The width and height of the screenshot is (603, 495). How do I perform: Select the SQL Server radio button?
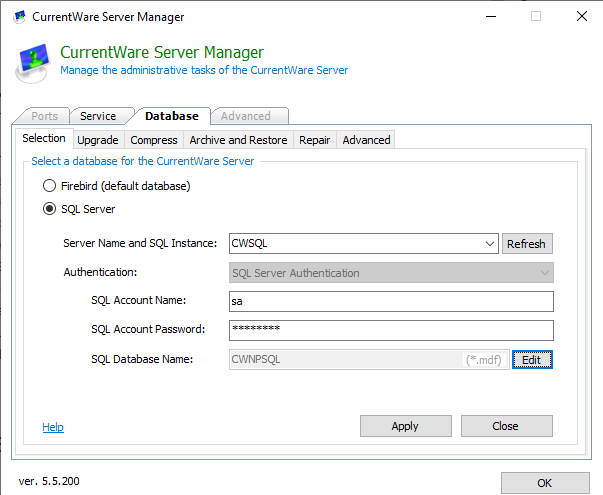49,209
